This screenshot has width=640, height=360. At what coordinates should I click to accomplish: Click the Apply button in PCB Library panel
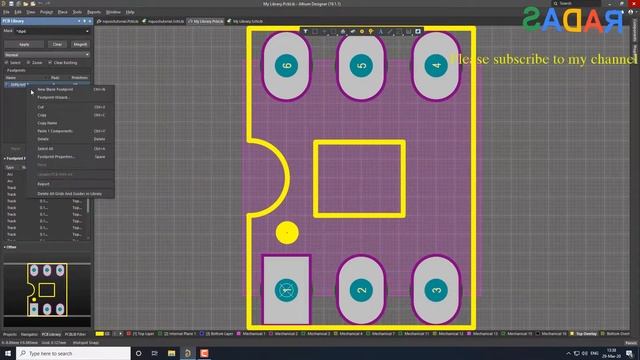pyautogui.click(x=24, y=44)
